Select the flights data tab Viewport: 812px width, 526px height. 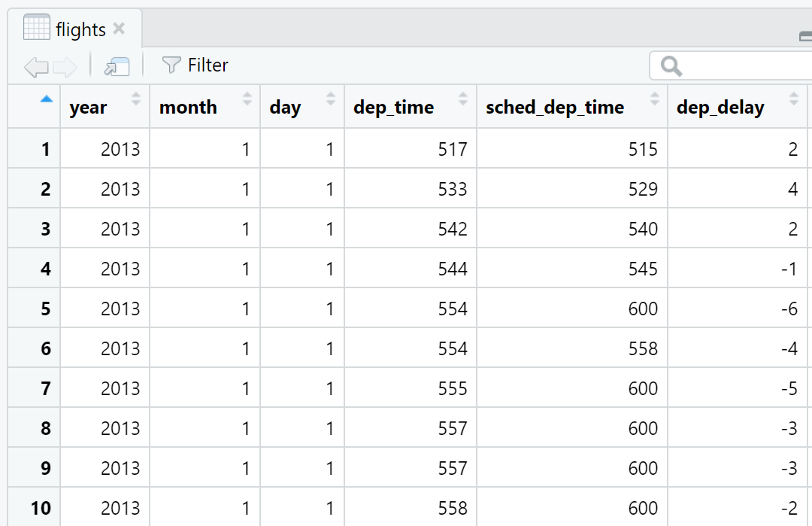pos(80,29)
